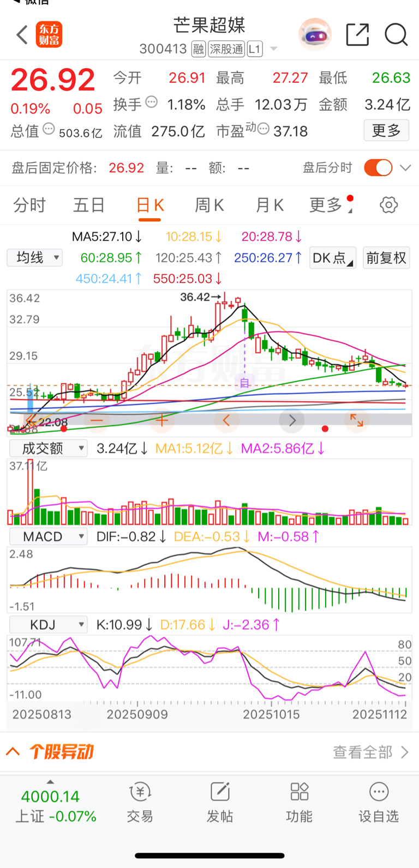The height and width of the screenshot is (868, 419).
Task: Open chart settings gear icon
Action: 388,205
